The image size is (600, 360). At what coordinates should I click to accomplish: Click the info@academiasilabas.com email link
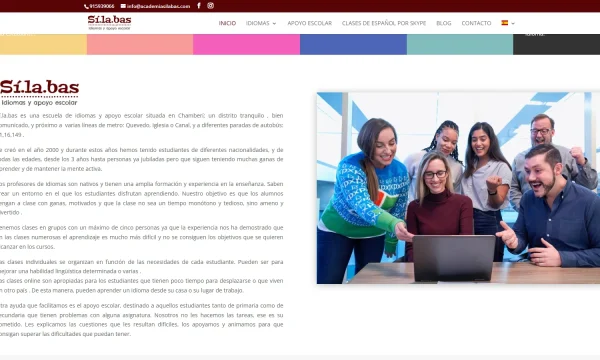[155, 6]
